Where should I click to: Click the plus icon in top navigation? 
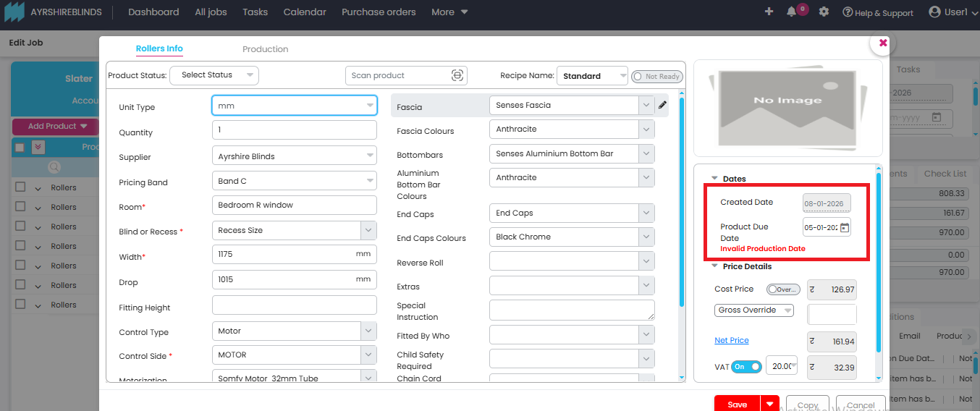tap(769, 12)
